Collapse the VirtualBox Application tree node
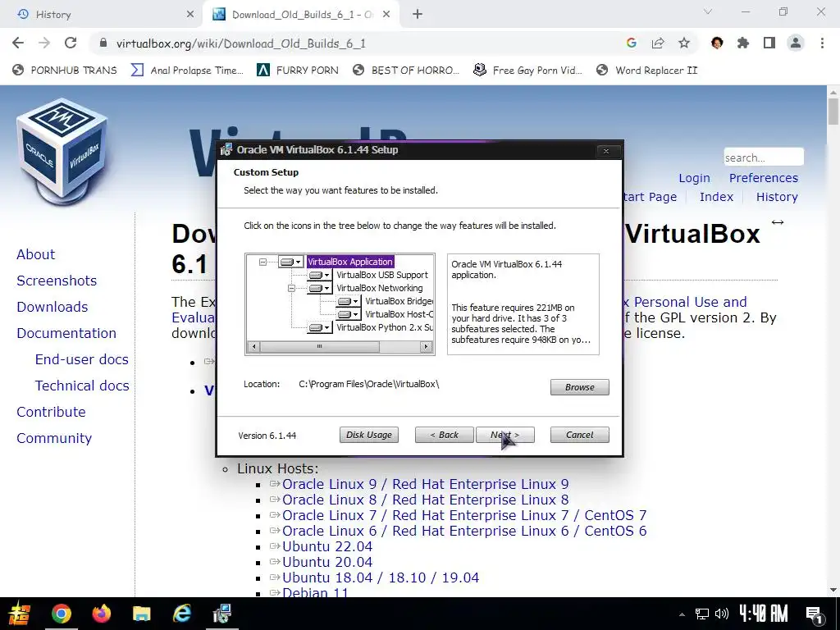This screenshot has height=630, width=840. (x=262, y=262)
